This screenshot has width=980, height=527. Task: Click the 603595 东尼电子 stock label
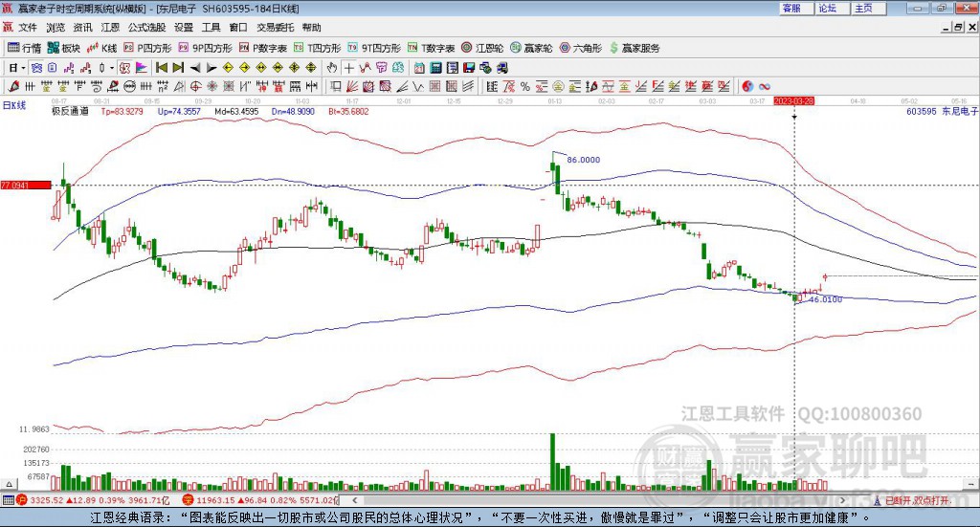[942, 111]
